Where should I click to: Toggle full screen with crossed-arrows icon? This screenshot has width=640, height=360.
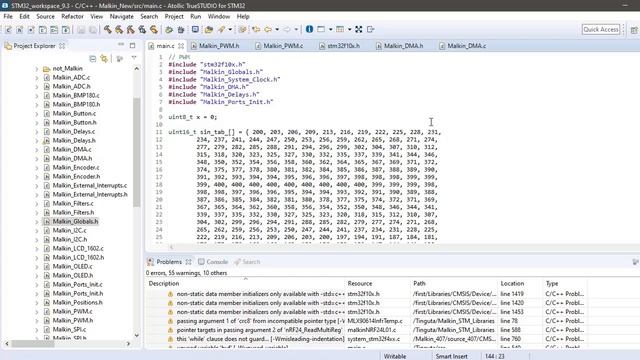point(358,29)
